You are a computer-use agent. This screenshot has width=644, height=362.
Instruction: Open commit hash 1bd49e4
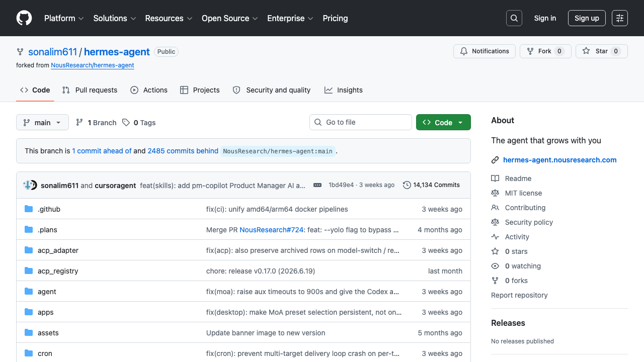(x=341, y=185)
